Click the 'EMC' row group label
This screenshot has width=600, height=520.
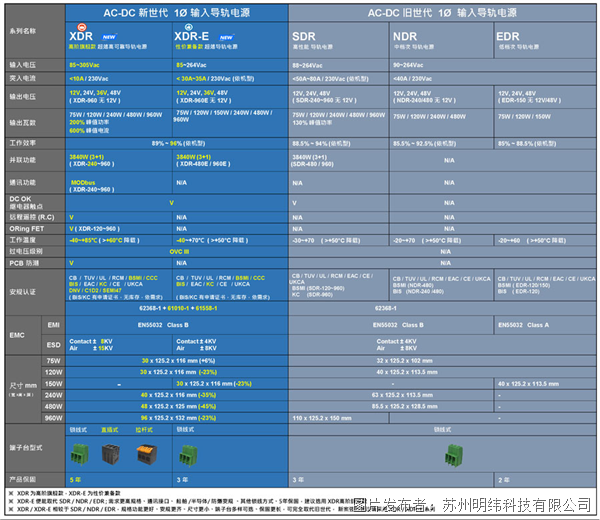click(x=17, y=335)
